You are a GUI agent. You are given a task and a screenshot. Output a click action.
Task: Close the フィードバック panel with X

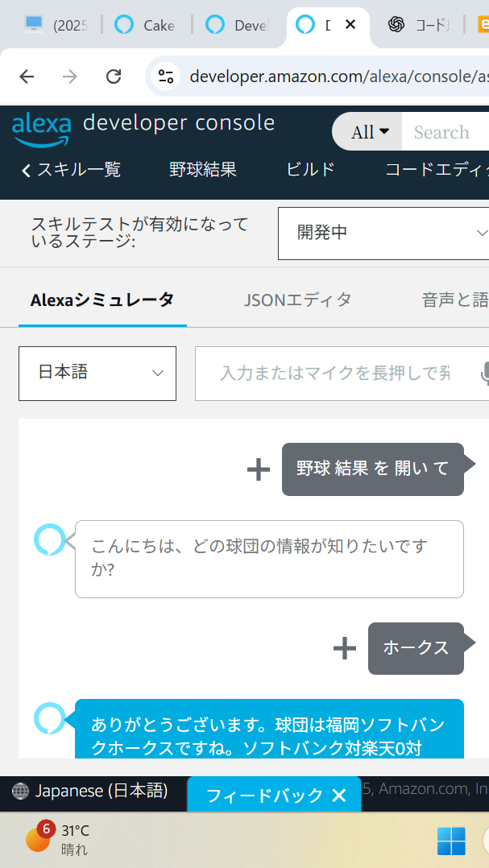click(x=339, y=796)
